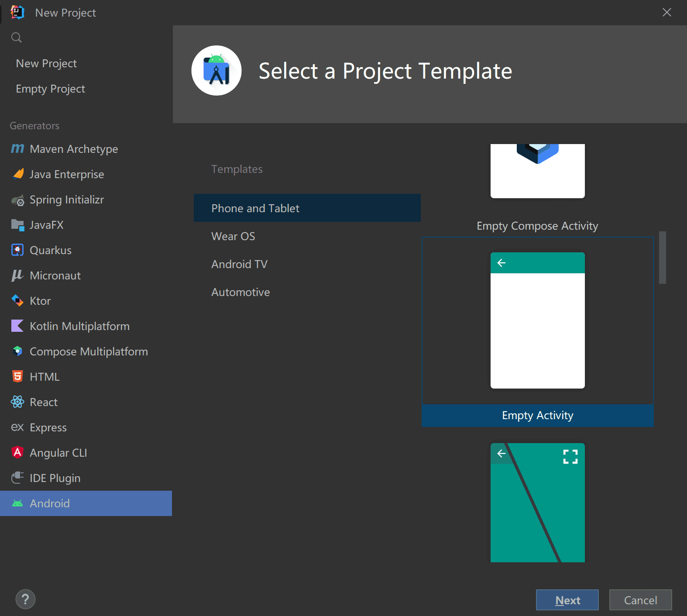
Task: Open help with the question mark button
Action: point(25,599)
